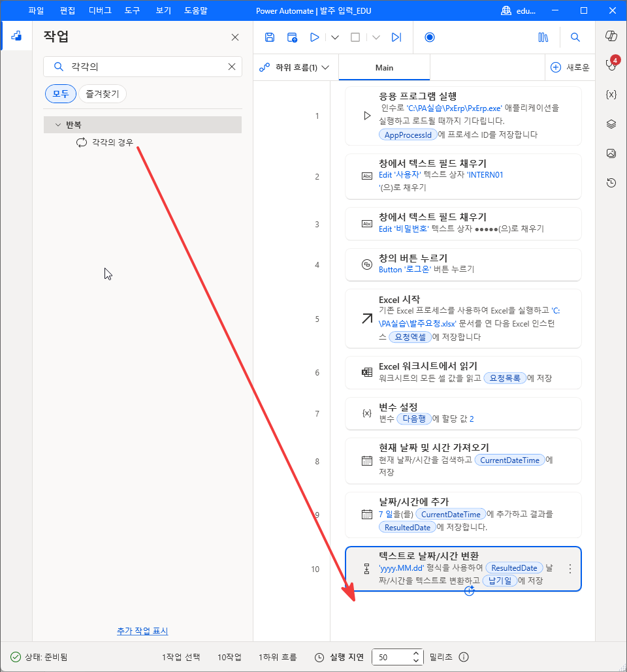The width and height of the screenshot is (627, 672).
Task: Open the Images pane icon
Action: tap(611, 153)
